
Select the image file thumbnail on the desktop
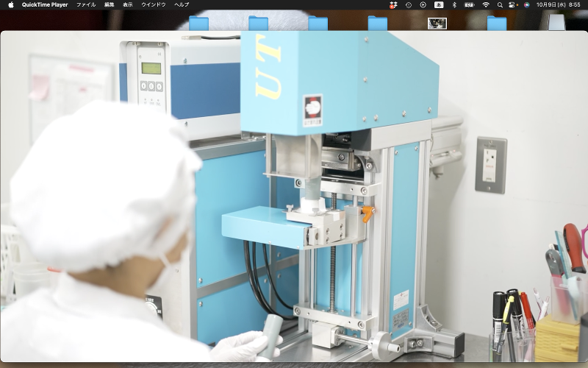[x=437, y=23]
